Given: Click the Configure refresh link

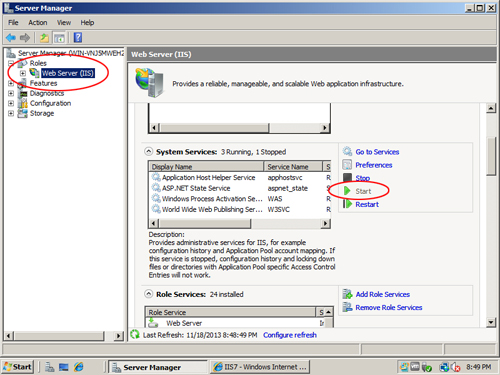Looking at the screenshot, I should pyautogui.click(x=290, y=335).
